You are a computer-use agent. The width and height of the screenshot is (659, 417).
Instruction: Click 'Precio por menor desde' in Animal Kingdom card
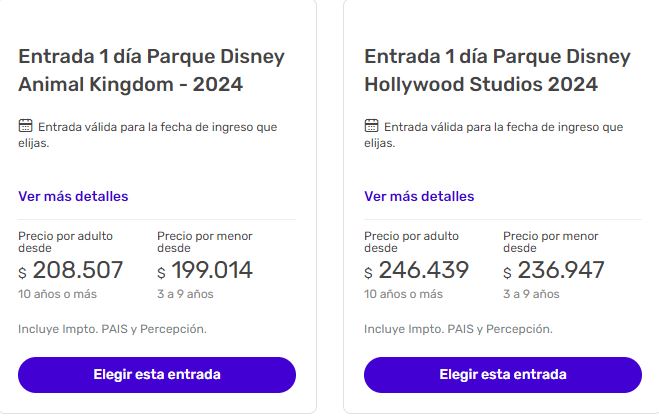point(204,241)
